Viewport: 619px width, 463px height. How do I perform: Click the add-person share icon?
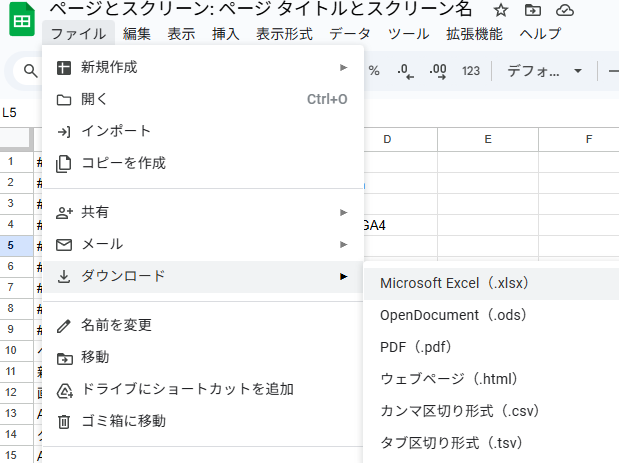pyautogui.click(x=64, y=213)
